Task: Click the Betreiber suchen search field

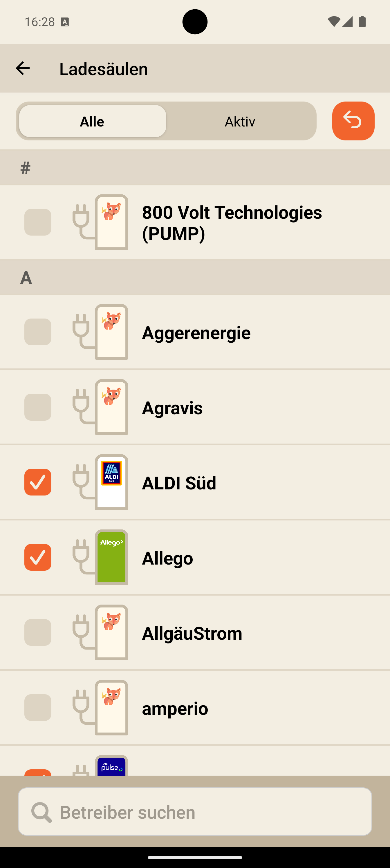Action: click(x=202, y=812)
